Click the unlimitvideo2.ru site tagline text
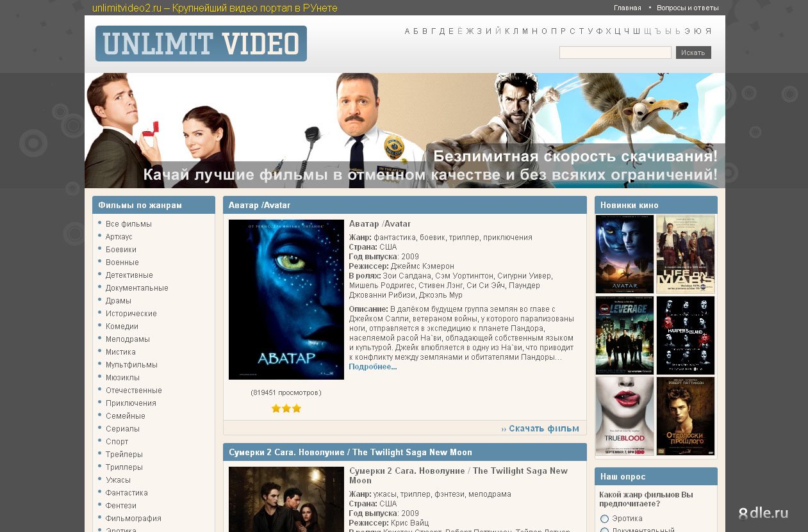This screenshot has width=808, height=532. point(215,8)
